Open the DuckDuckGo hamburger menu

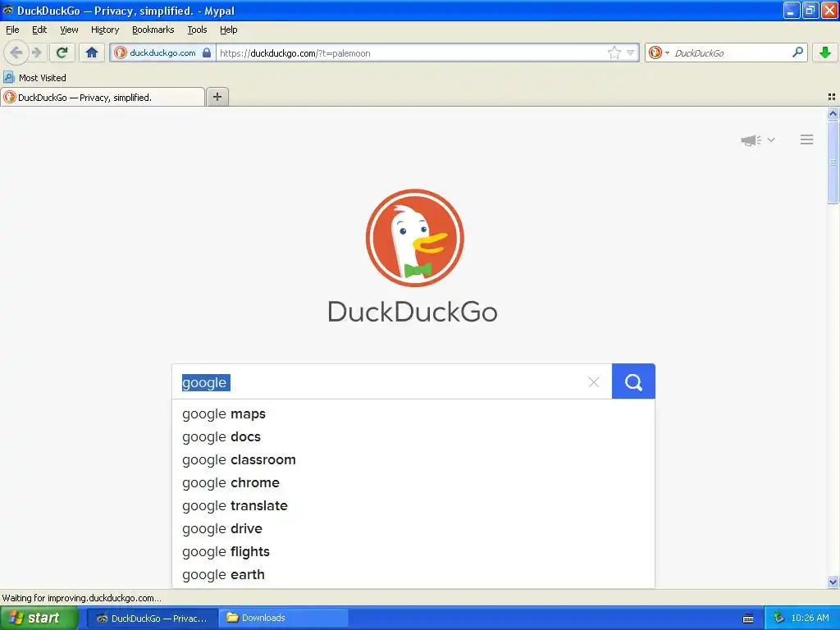click(807, 139)
